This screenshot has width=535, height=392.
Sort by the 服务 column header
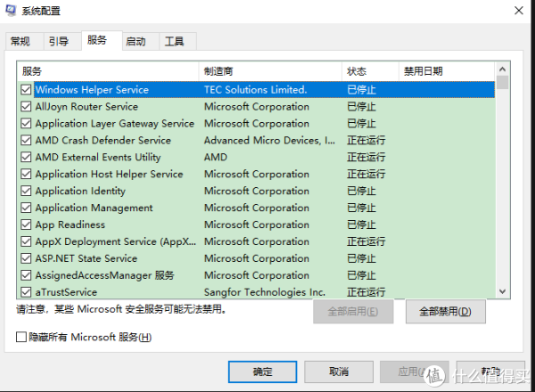[x=107, y=71]
